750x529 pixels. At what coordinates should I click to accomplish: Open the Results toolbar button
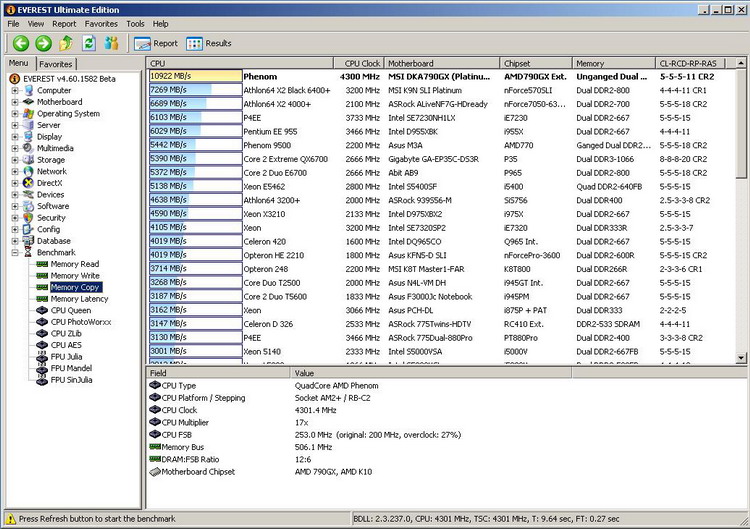209,44
